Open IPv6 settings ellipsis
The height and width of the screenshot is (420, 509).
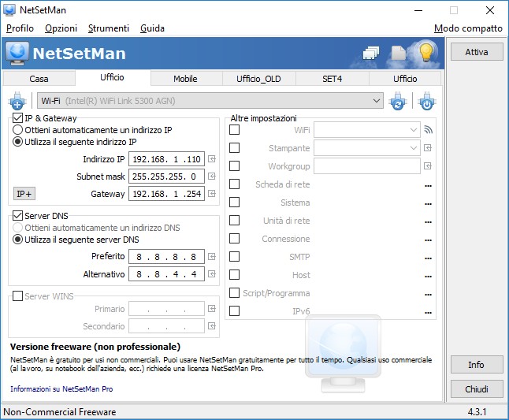(428, 313)
